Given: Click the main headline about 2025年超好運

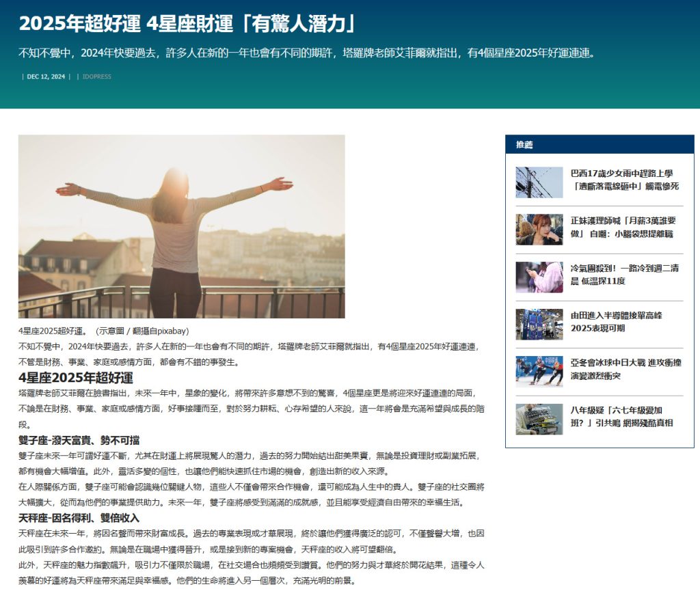Looking at the screenshot, I should pyautogui.click(x=189, y=23).
